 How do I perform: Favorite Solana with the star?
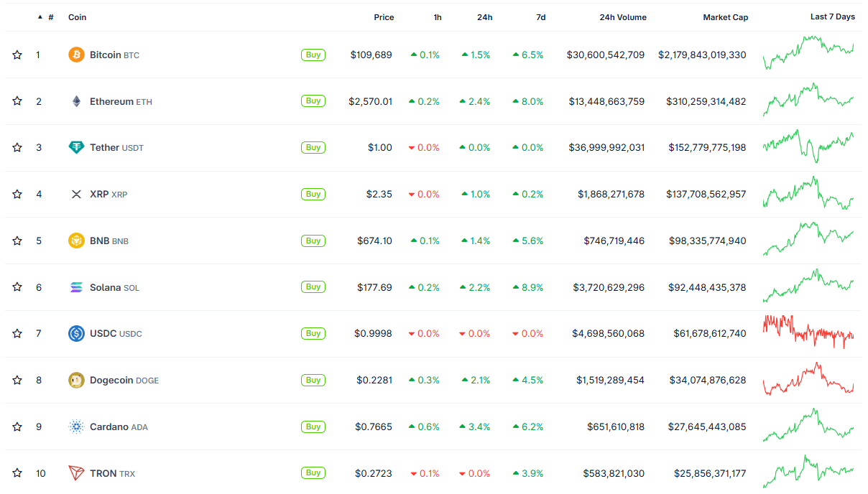pyautogui.click(x=17, y=287)
